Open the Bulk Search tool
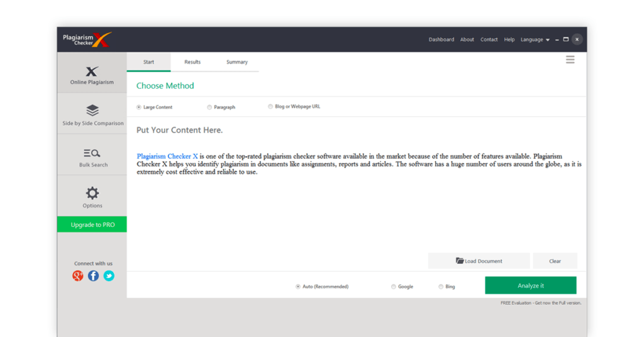This screenshot has width=644, height=337. pyautogui.click(x=92, y=153)
